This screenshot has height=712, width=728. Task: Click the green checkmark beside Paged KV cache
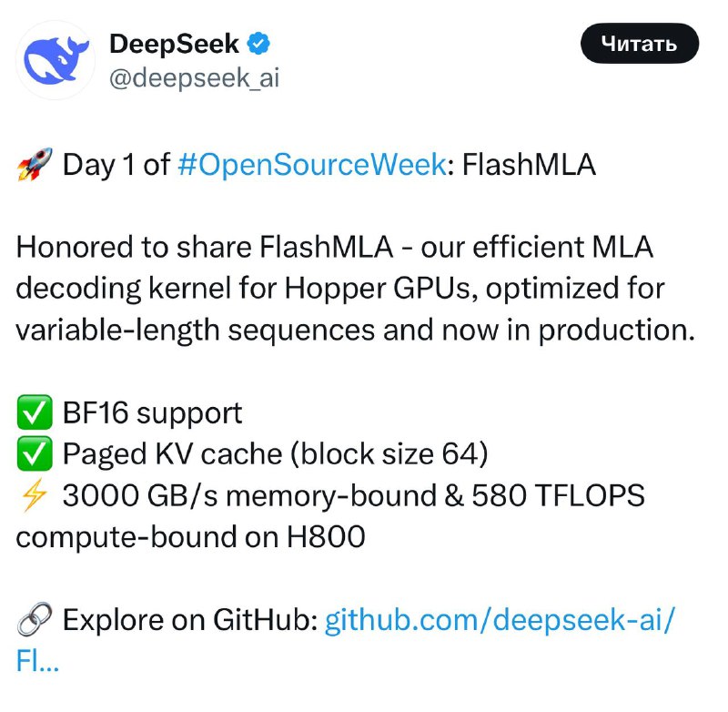pyautogui.click(x=35, y=453)
